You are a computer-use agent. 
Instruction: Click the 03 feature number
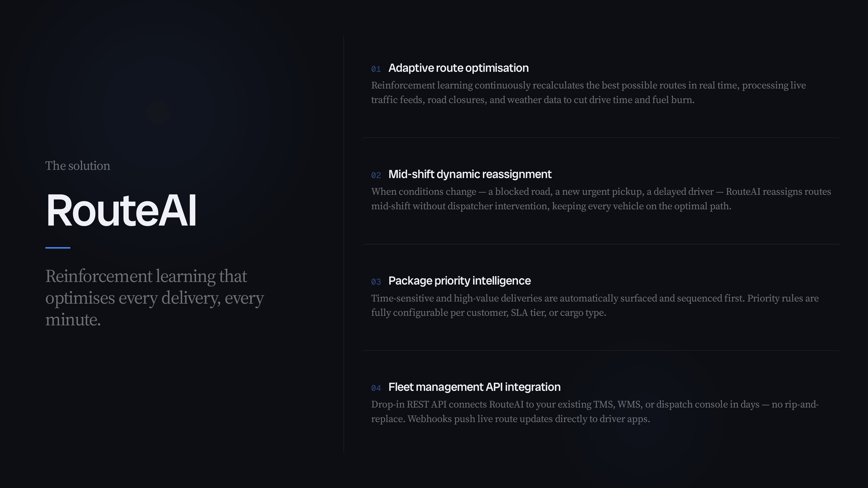376,282
